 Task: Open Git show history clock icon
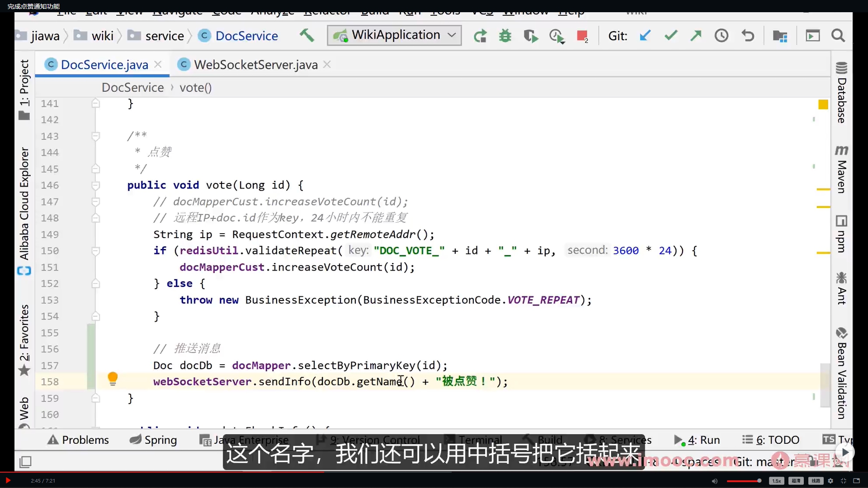(722, 35)
